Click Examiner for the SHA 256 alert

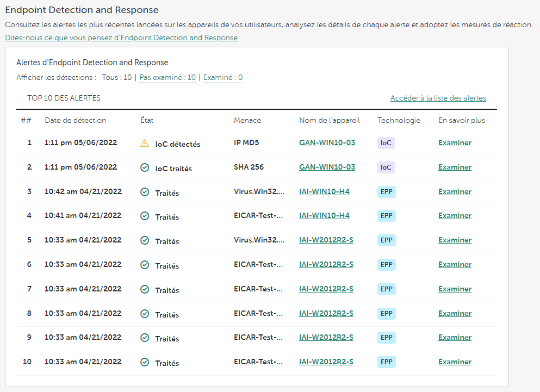pos(455,167)
